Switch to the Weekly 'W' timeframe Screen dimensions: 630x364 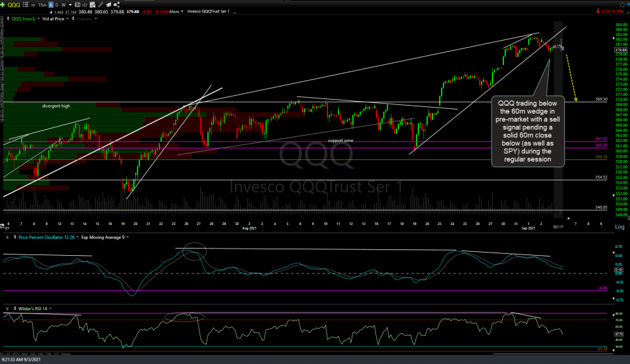click(x=64, y=5)
